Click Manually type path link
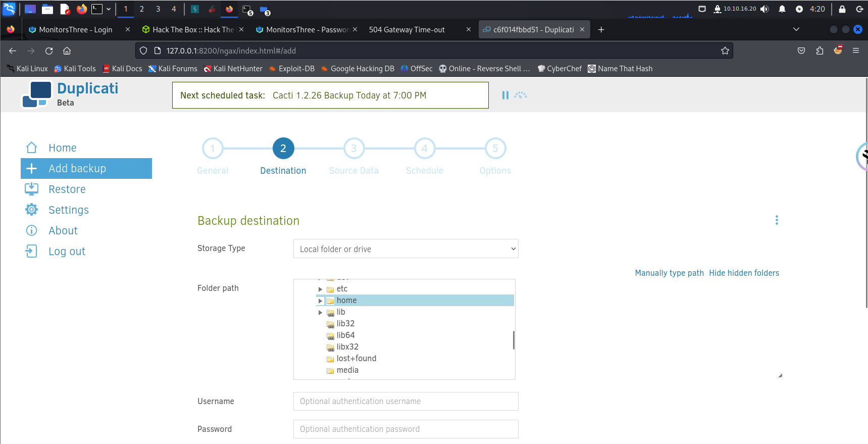 click(669, 273)
